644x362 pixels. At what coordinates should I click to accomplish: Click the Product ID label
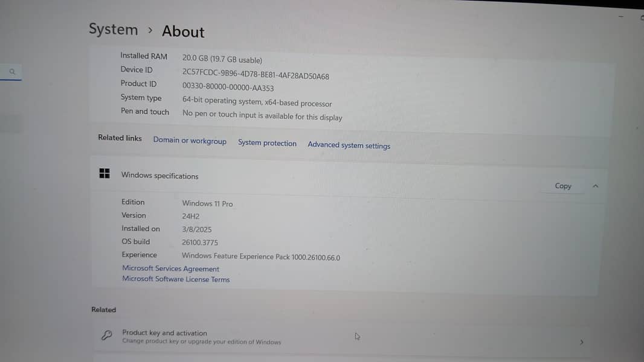click(x=138, y=84)
